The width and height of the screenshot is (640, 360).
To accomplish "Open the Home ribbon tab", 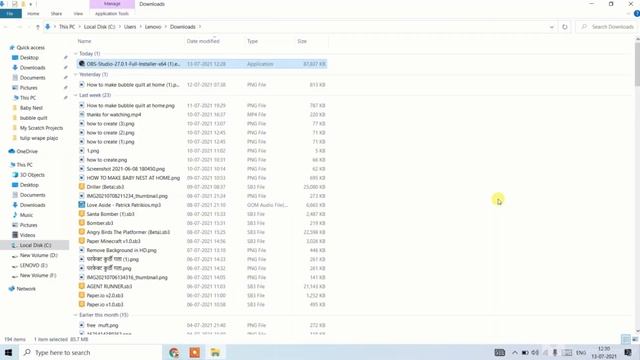I will (x=33, y=13).
